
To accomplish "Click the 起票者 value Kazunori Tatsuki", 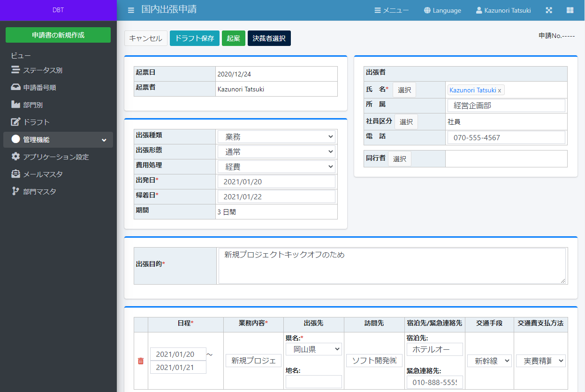I will (x=241, y=89).
